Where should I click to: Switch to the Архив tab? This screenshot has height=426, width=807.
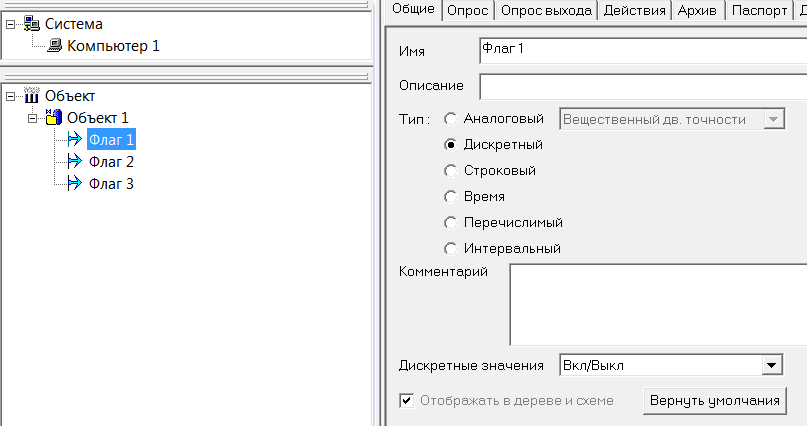[697, 10]
